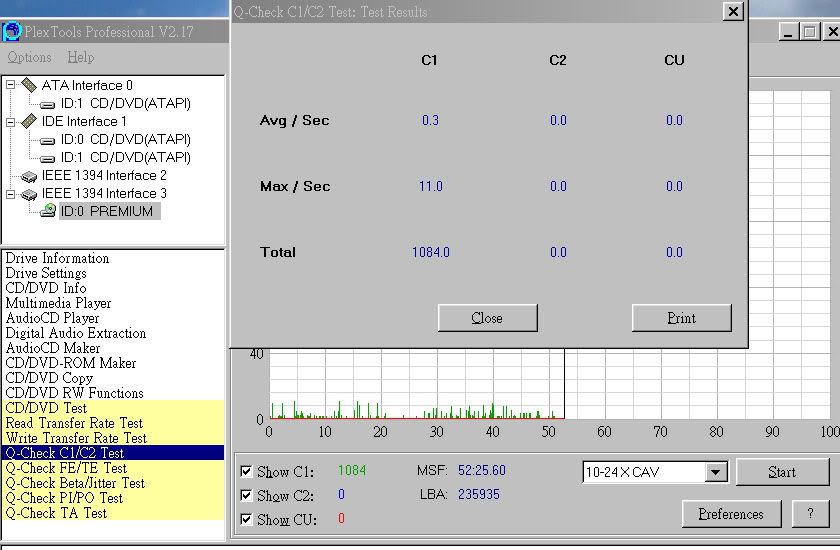Open the 10-24X CAV speed dropdown
The width and height of the screenshot is (840, 550).
click(716, 472)
